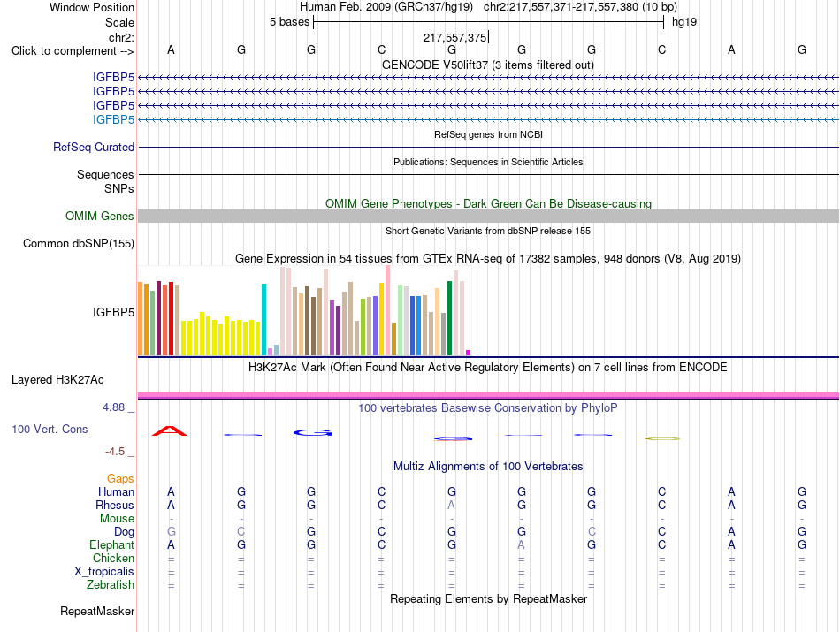The width and height of the screenshot is (840, 632).
Task: Click the yellow C conservation logo letter
Action: 662,438
